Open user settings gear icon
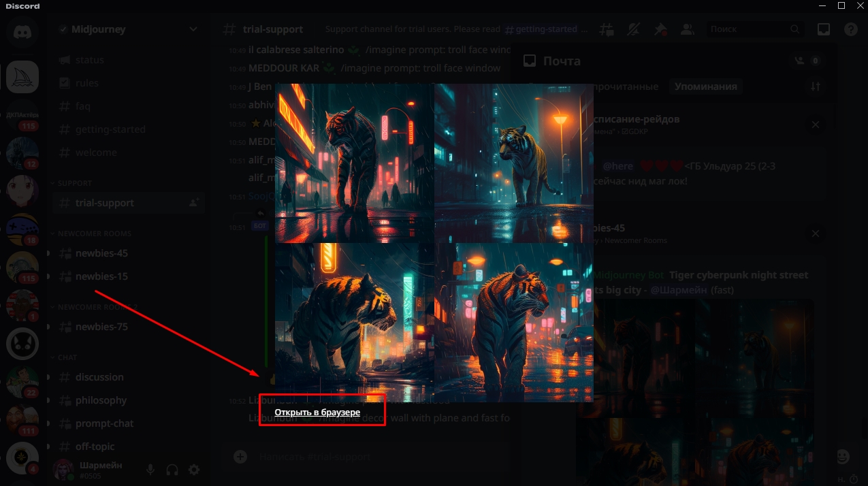This screenshot has height=486, width=868. coord(194,469)
